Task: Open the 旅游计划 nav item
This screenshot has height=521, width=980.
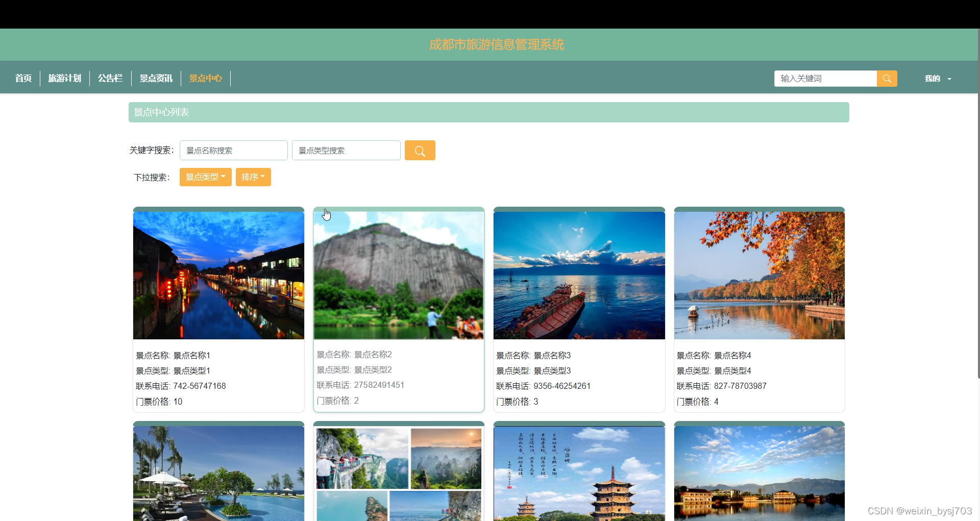Action: pos(65,78)
